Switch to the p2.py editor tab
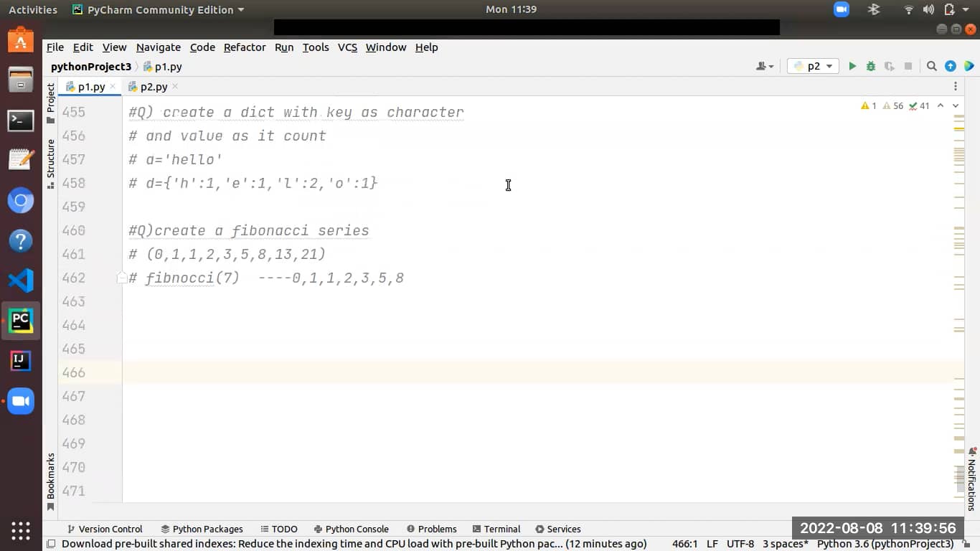This screenshot has width=980, height=551. pyautogui.click(x=154, y=86)
